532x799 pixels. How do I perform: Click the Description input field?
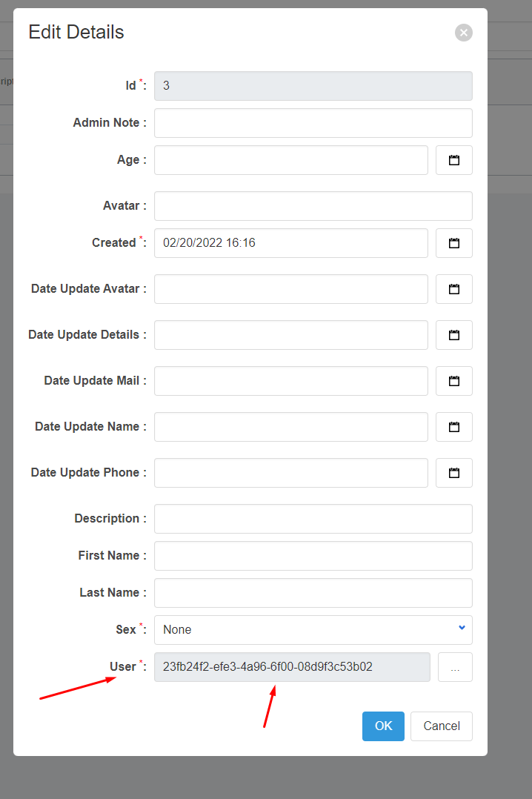pyautogui.click(x=311, y=518)
